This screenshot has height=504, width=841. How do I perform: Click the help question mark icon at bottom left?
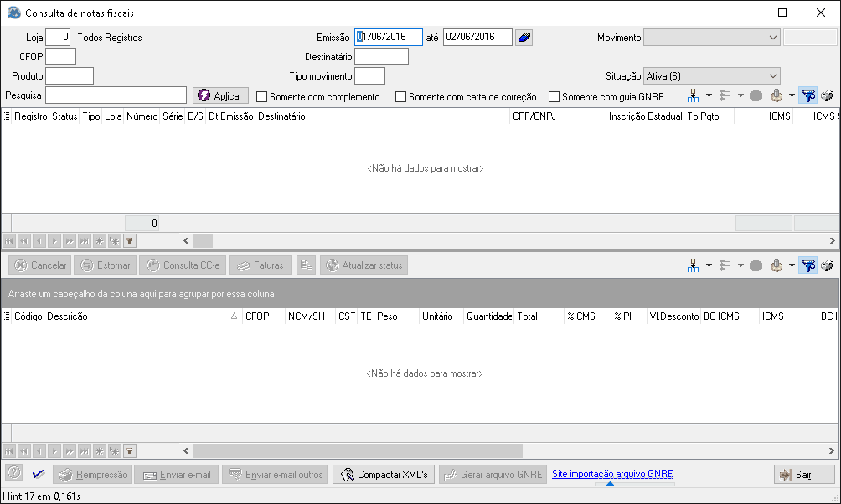[14, 472]
